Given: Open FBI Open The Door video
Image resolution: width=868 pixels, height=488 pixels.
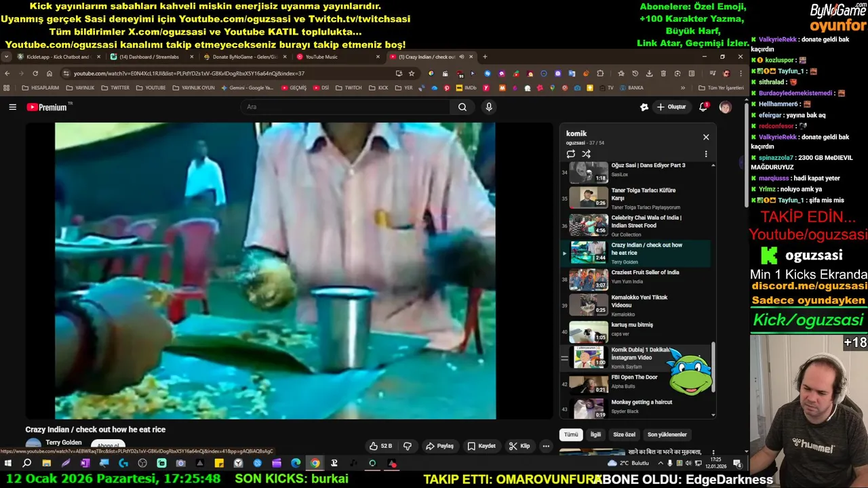Looking at the screenshot, I should coord(634,384).
